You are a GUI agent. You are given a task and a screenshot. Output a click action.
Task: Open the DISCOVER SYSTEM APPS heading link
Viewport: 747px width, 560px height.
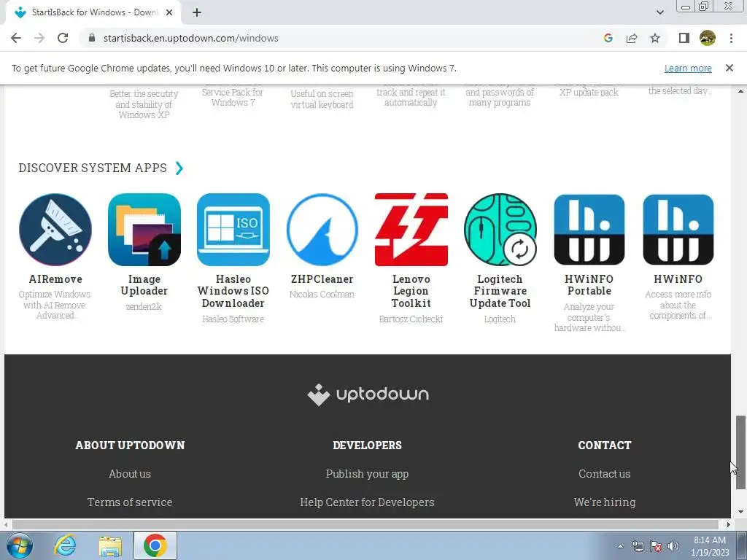click(x=93, y=168)
